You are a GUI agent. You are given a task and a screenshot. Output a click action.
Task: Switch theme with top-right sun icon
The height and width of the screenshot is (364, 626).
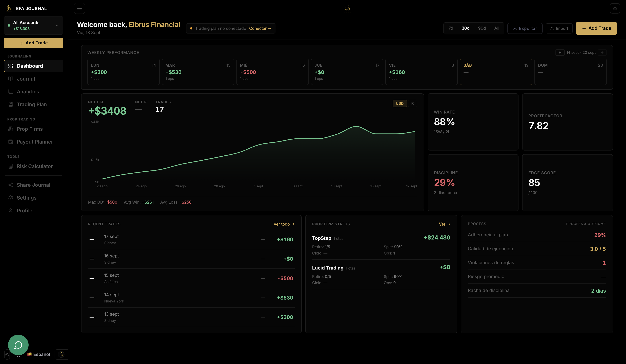pyautogui.click(x=615, y=8)
